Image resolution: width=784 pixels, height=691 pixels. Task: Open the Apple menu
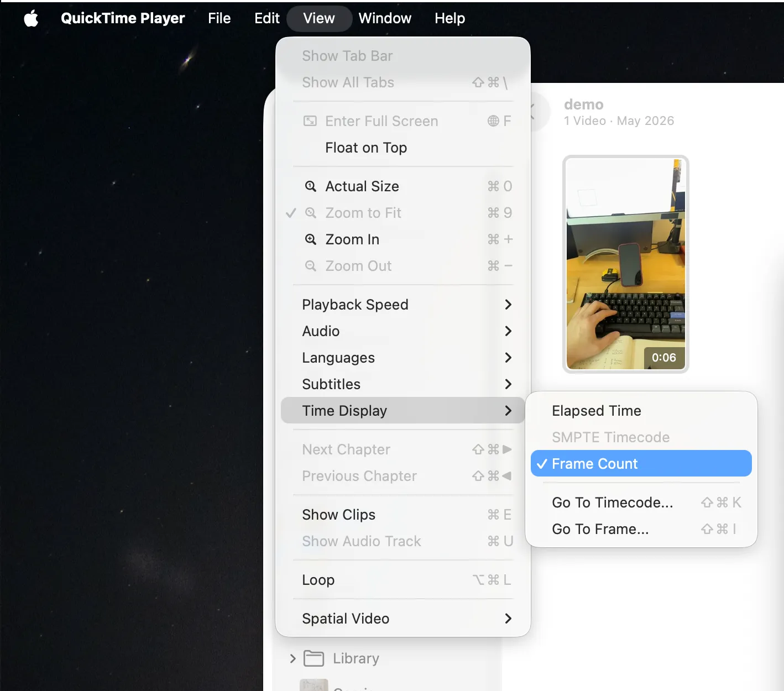32,18
